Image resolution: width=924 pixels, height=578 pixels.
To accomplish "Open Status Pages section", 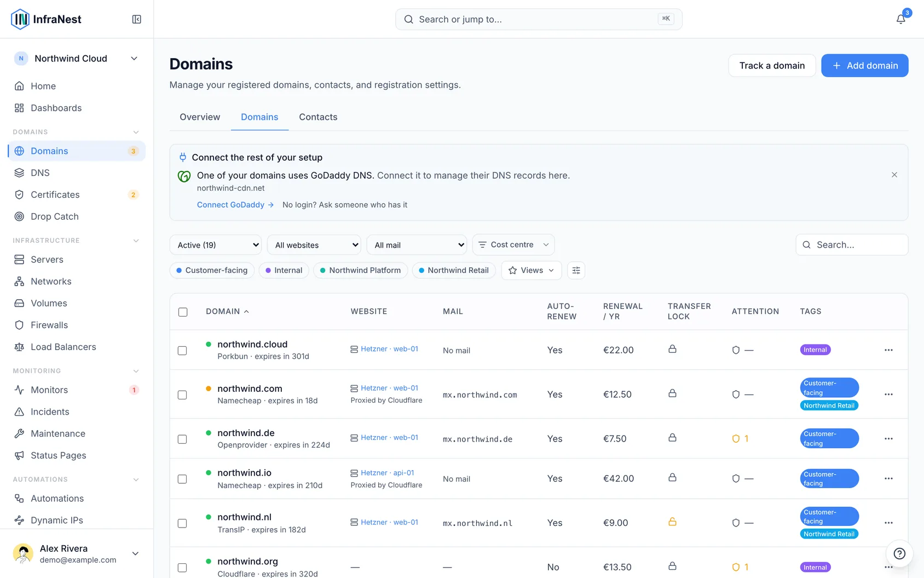I will pos(77,456).
